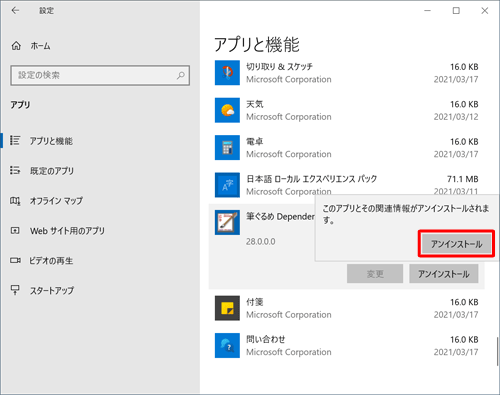500x395 pixels.
Task: Click the 2021/03/12 date of 天気
Action: [456, 117]
